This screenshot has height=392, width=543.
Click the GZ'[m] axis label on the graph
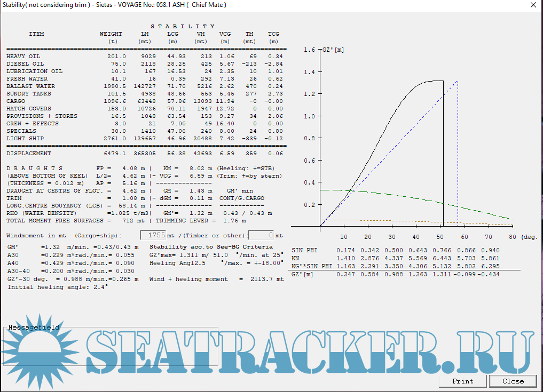coord(332,50)
